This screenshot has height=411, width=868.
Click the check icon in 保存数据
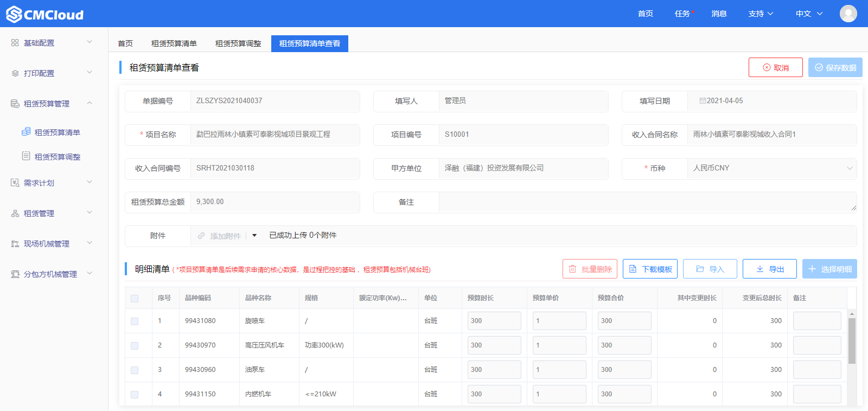pyautogui.click(x=819, y=67)
